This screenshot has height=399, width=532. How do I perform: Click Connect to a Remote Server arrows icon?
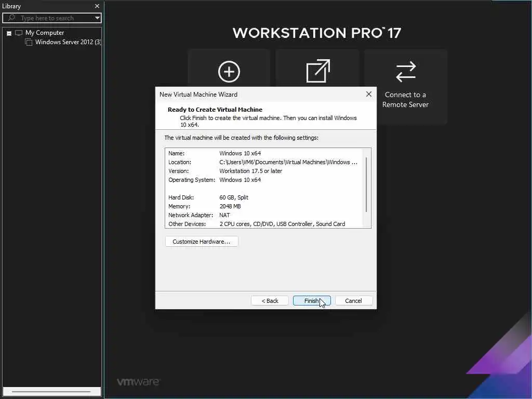pos(406,72)
